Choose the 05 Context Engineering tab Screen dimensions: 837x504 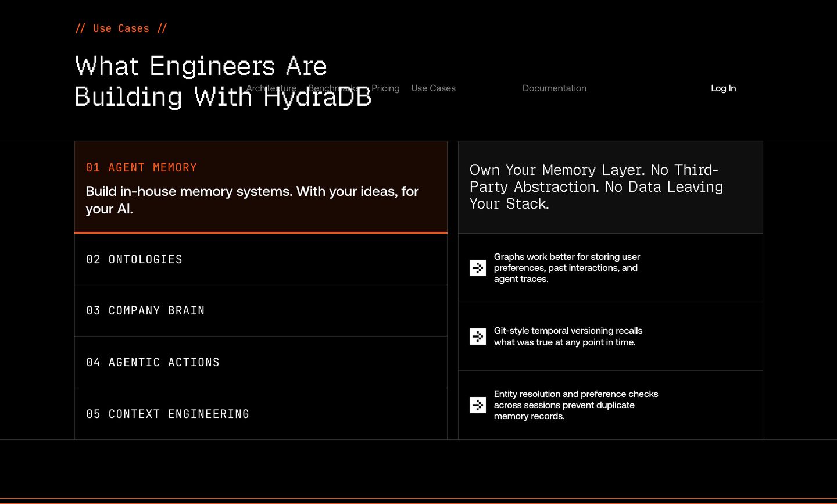pyautogui.click(x=261, y=414)
